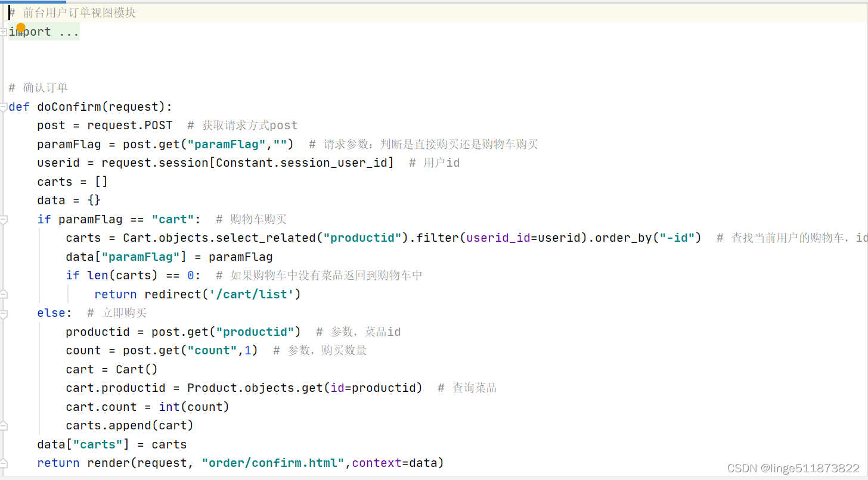Collapse the if paramFlag block fold marker
Screen dimensions: 868x480
(4, 220)
